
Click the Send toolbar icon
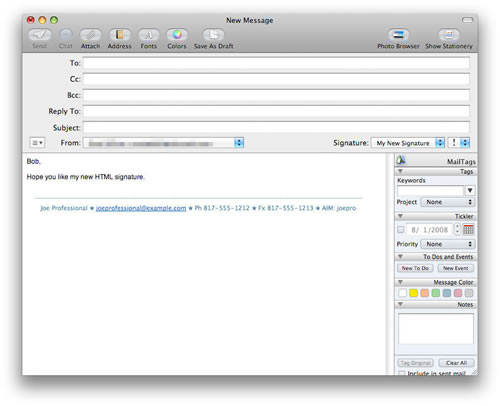click(x=39, y=35)
